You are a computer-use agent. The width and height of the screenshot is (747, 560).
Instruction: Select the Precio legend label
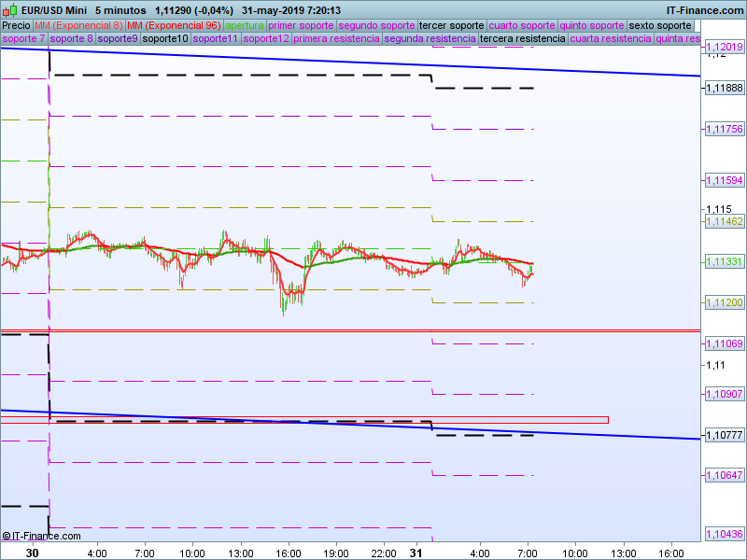click(16, 25)
